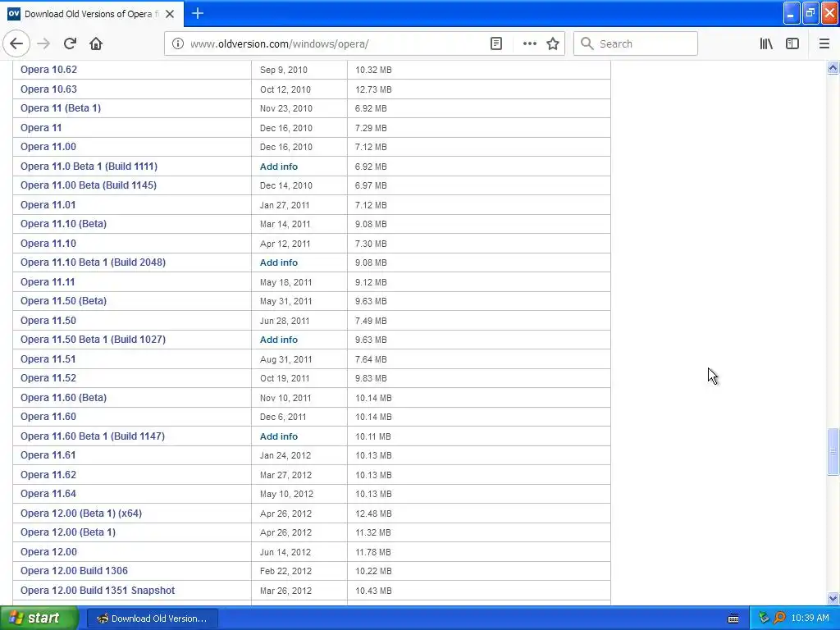
Task: Click the keyboard icon in taskbar
Action: click(733, 619)
